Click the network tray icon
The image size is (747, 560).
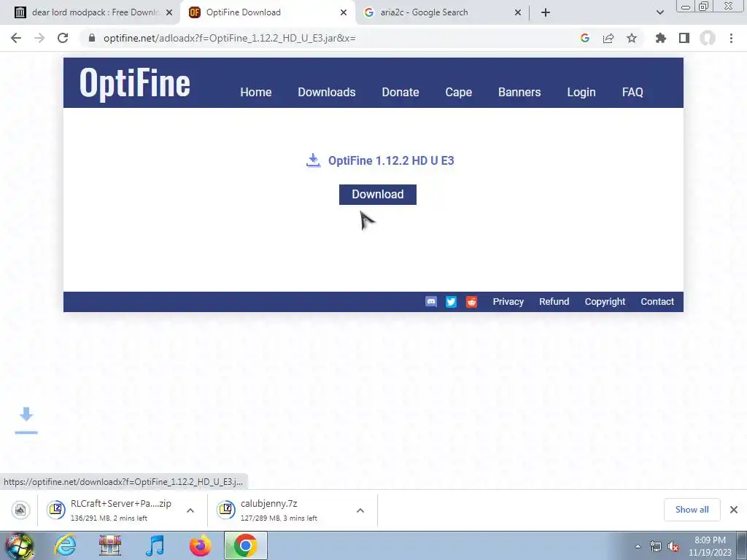[656, 546]
